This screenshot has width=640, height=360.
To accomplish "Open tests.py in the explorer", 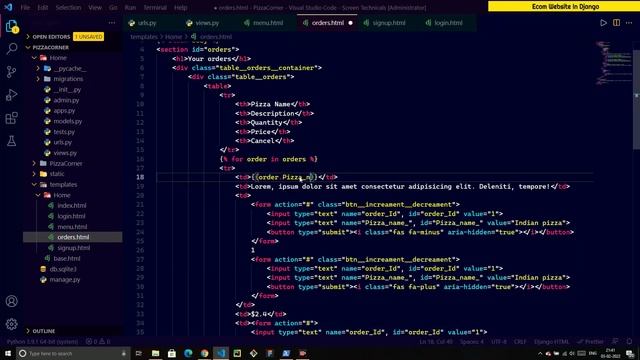I will point(64,132).
